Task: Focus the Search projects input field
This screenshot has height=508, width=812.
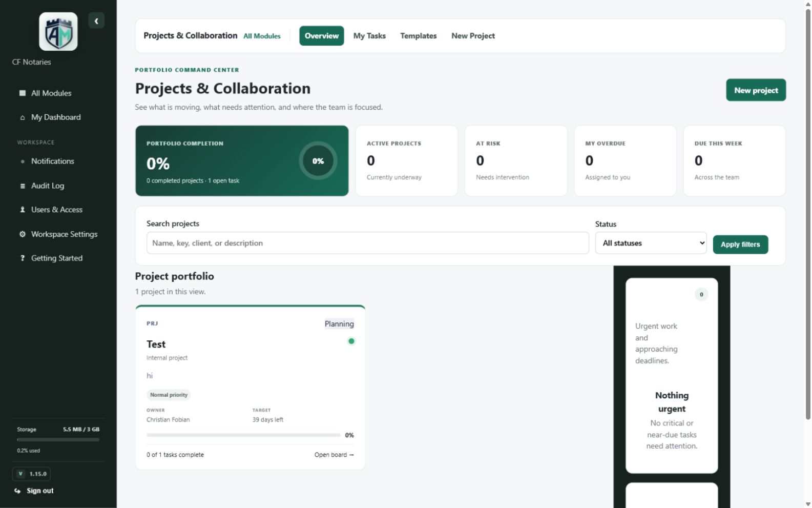Action: 367,243
